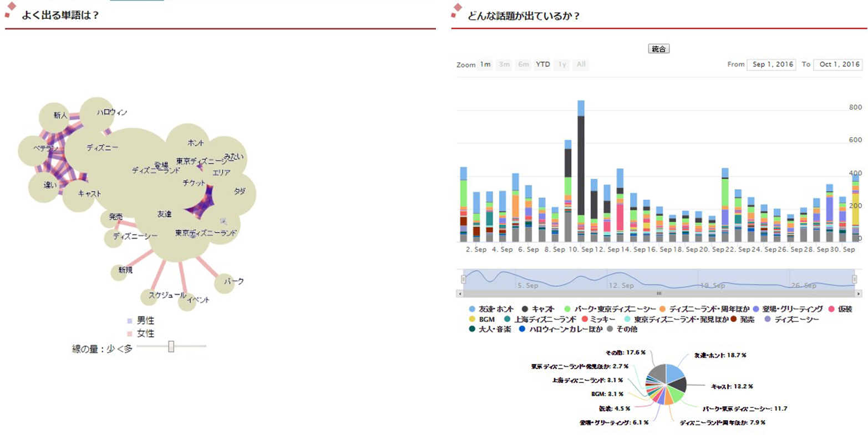Toggle the ディズニーシー legend series

tap(791, 319)
